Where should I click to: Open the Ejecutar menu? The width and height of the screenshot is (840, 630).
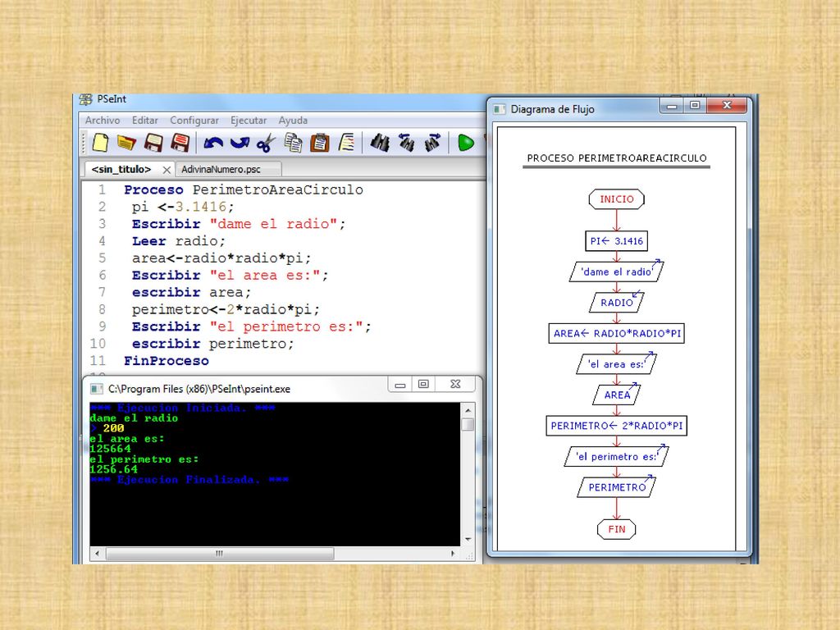coord(249,121)
